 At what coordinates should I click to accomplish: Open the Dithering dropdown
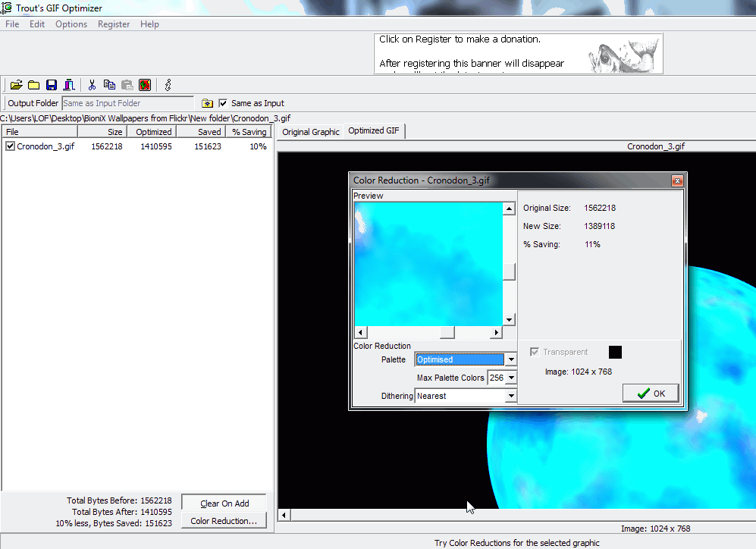(511, 397)
